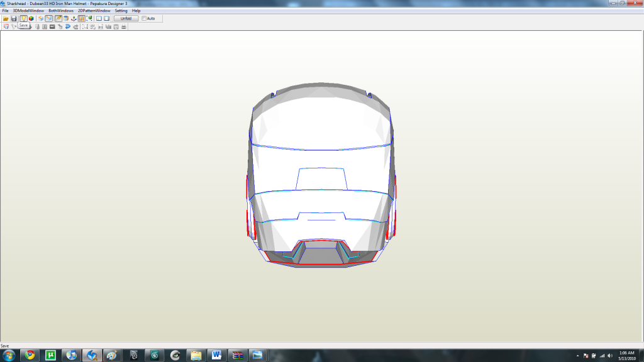Open the BothWindows menu
644x362 pixels.
point(61,11)
